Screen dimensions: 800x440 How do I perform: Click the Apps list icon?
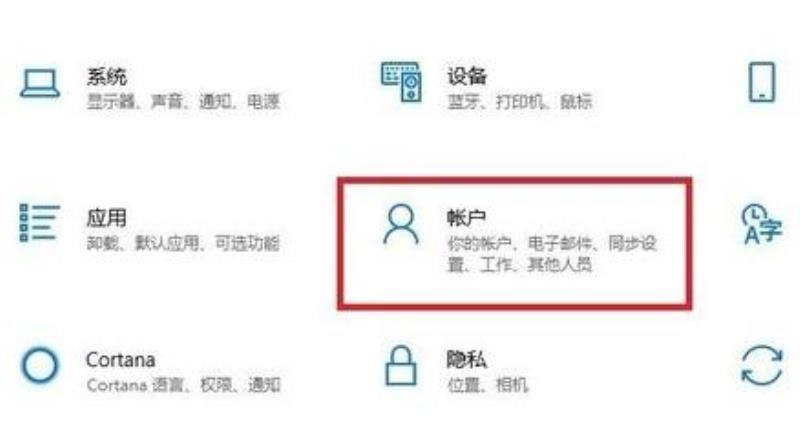point(39,223)
